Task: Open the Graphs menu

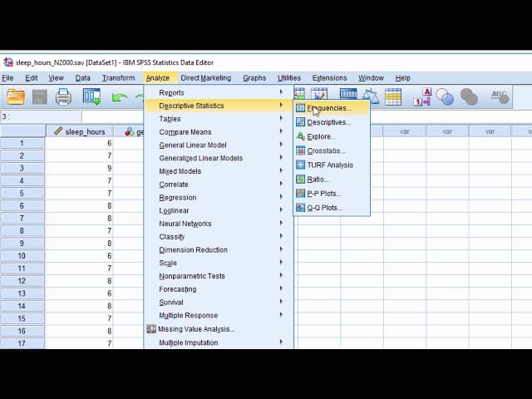Action: click(x=254, y=78)
